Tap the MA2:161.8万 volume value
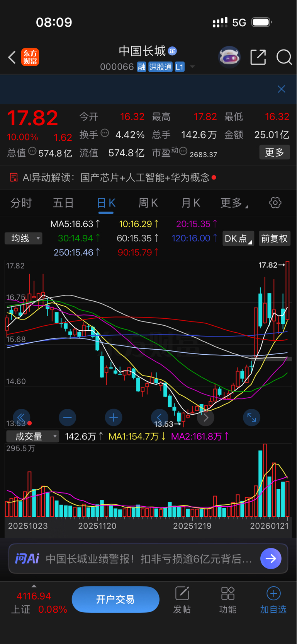This screenshot has width=297, height=644. 200,437
